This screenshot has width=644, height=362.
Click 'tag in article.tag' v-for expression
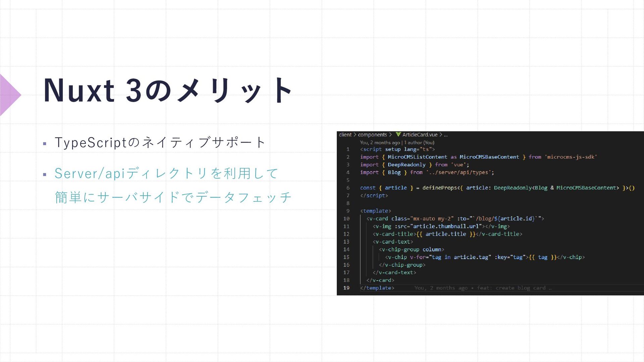click(460, 257)
